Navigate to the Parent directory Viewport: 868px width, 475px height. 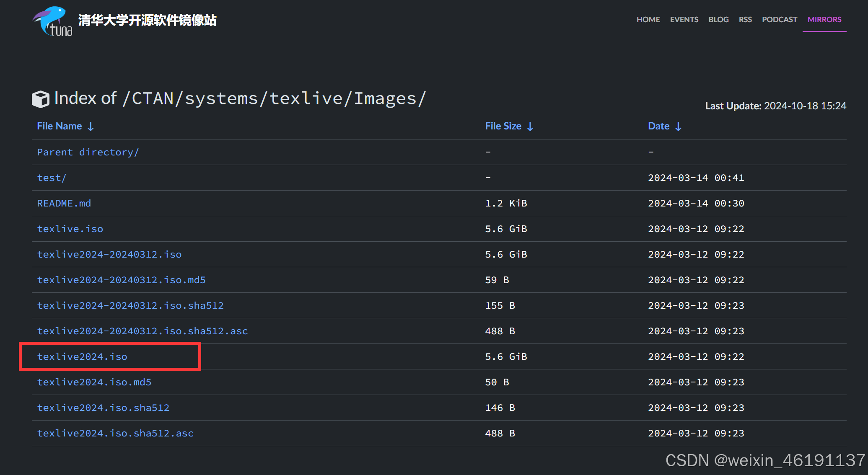point(88,152)
